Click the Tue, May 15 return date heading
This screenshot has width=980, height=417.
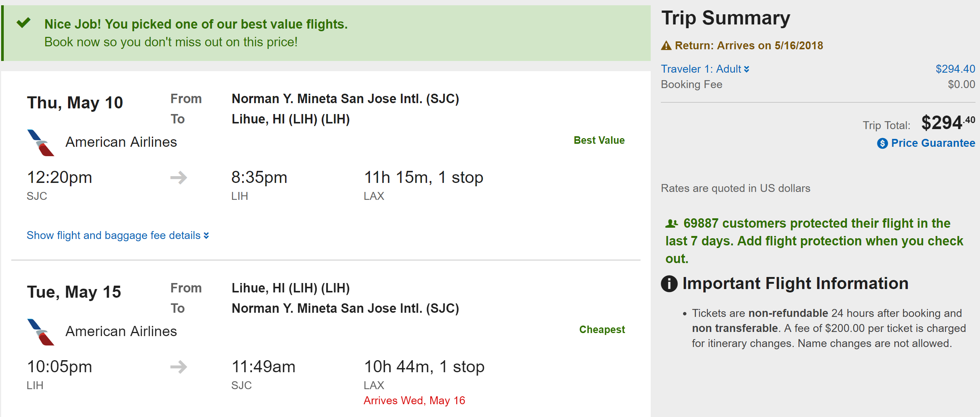coord(74,292)
